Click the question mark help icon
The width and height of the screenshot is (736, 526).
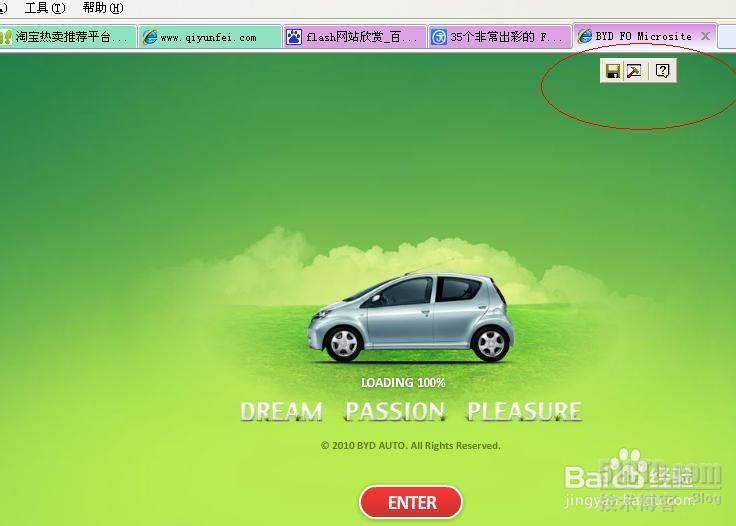662,71
